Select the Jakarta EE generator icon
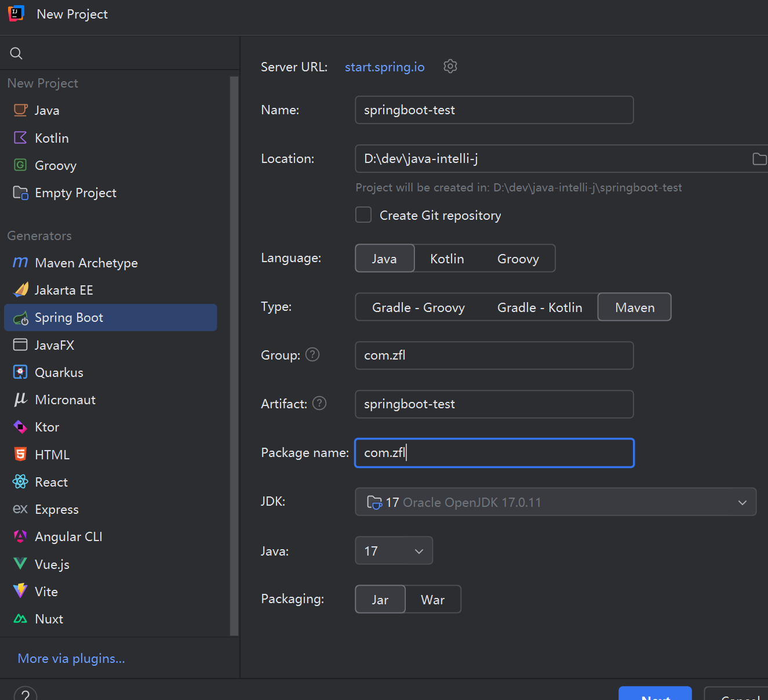This screenshot has width=768, height=700. 21,289
